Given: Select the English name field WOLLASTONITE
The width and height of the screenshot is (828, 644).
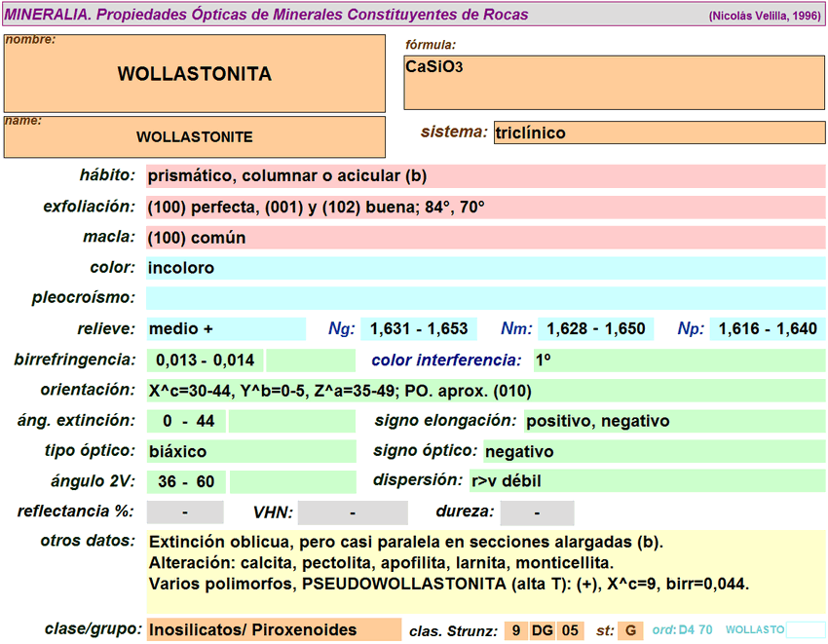Looking at the screenshot, I should coord(195,137).
